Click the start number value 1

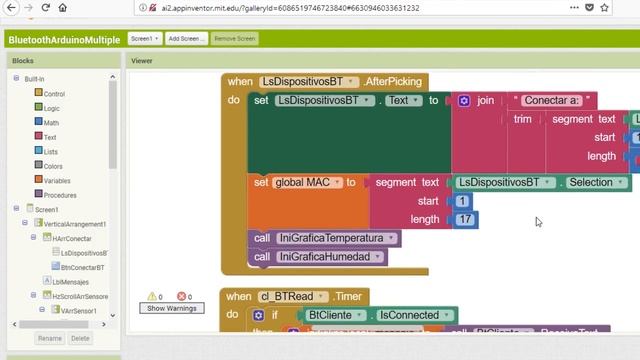[462, 201]
